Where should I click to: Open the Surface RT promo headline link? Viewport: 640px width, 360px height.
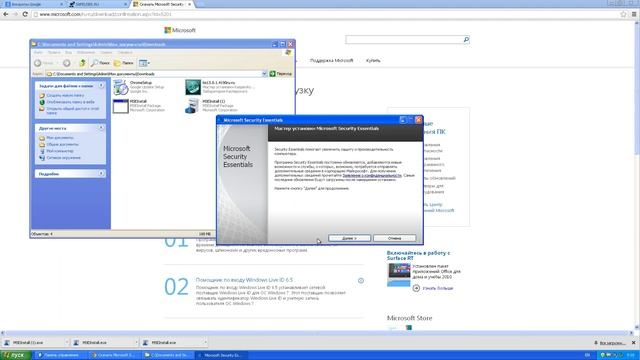pos(418,256)
